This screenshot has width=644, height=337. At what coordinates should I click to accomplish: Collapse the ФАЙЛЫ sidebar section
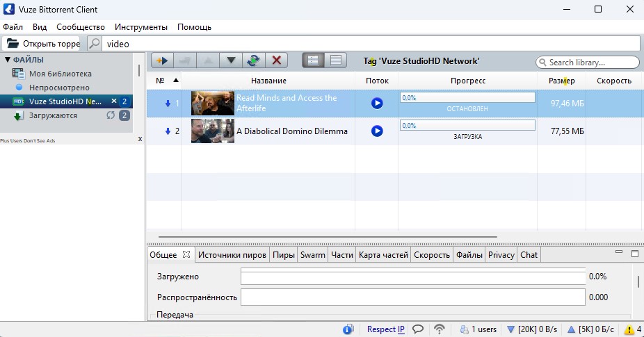[8, 60]
